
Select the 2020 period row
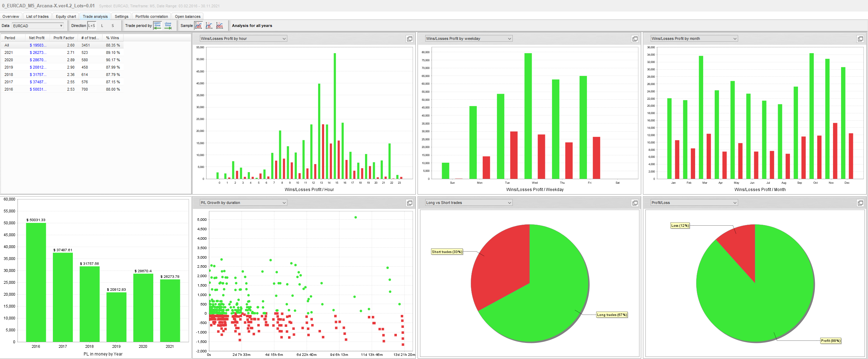62,60
